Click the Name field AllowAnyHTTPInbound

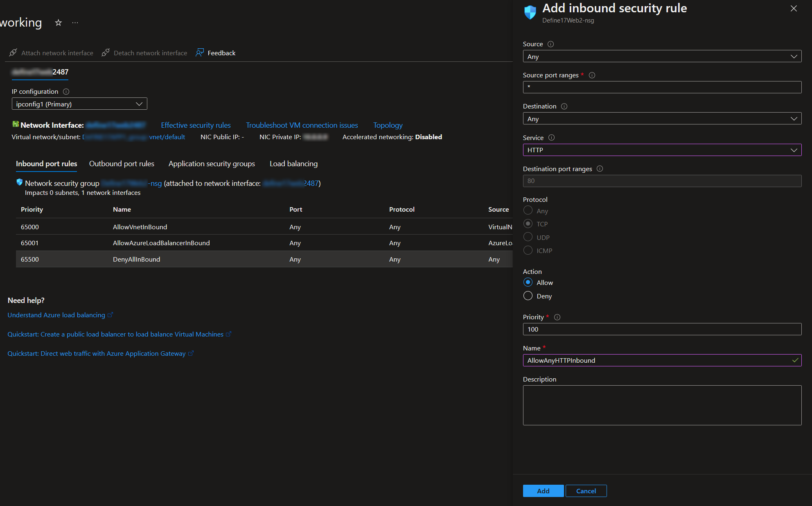[662, 360]
